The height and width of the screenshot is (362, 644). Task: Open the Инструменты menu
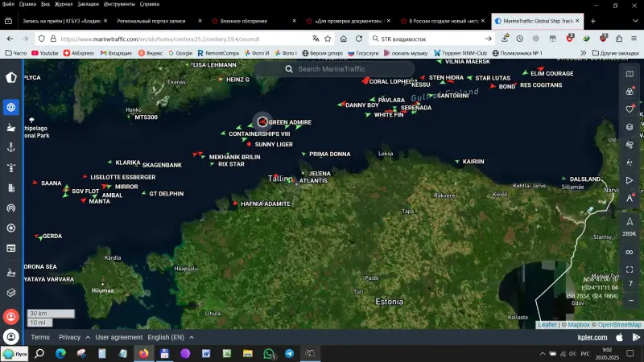click(119, 4)
